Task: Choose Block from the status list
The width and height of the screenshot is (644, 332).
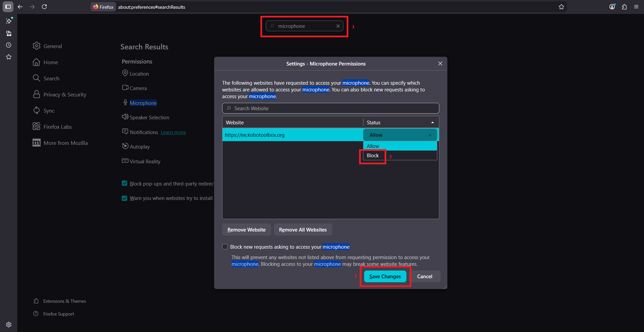Action: (x=373, y=156)
